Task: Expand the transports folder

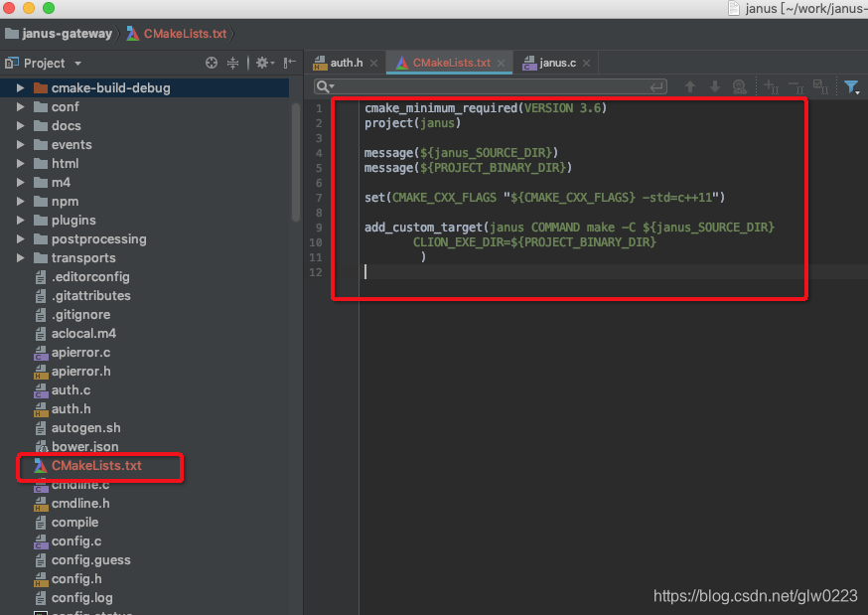Action: tap(21, 258)
